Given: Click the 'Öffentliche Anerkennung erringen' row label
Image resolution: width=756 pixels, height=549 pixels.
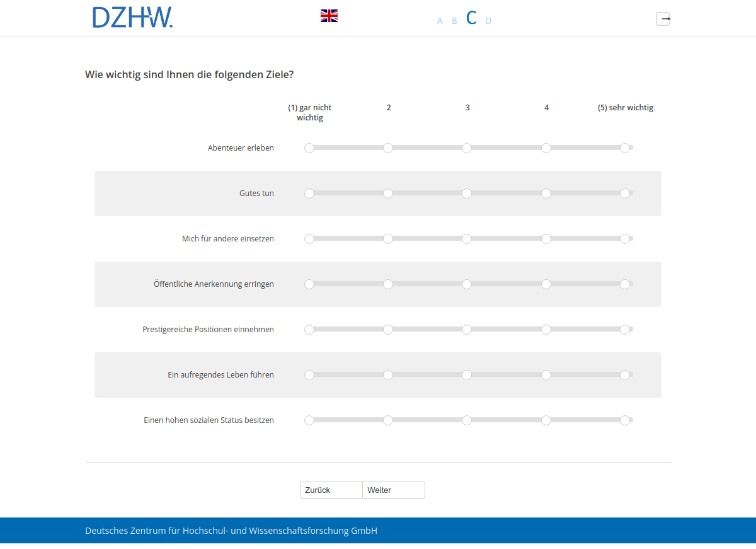Looking at the screenshot, I should 214,284.
